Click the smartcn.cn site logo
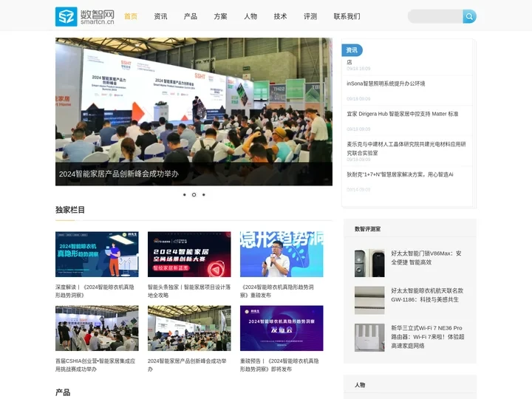The height and width of the screenshot is (399, 532). click(85, 16)
